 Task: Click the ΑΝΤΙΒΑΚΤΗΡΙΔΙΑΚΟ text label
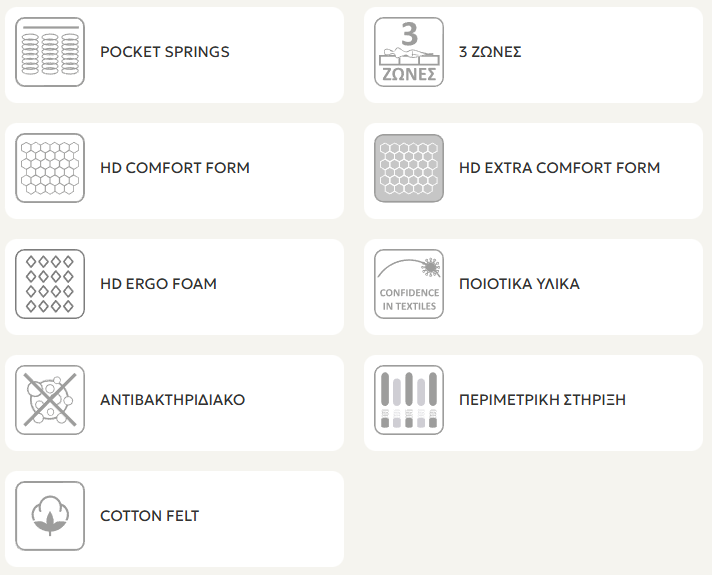tap(172, 400)
